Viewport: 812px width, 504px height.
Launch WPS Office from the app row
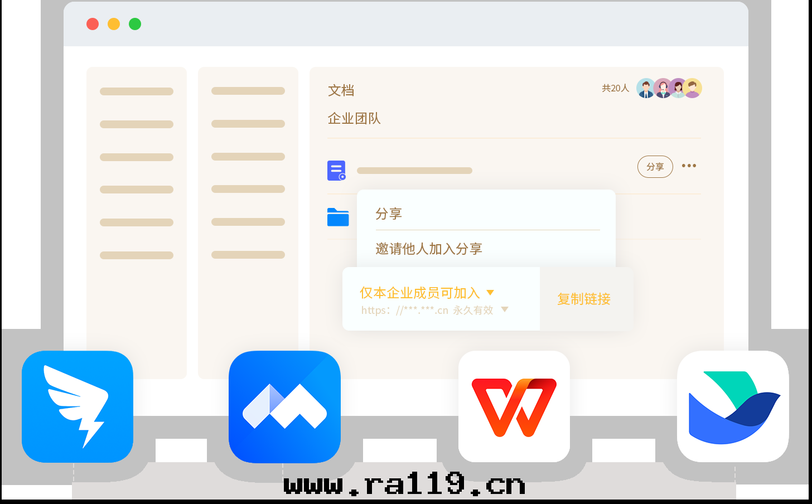(x=514, y=406)
